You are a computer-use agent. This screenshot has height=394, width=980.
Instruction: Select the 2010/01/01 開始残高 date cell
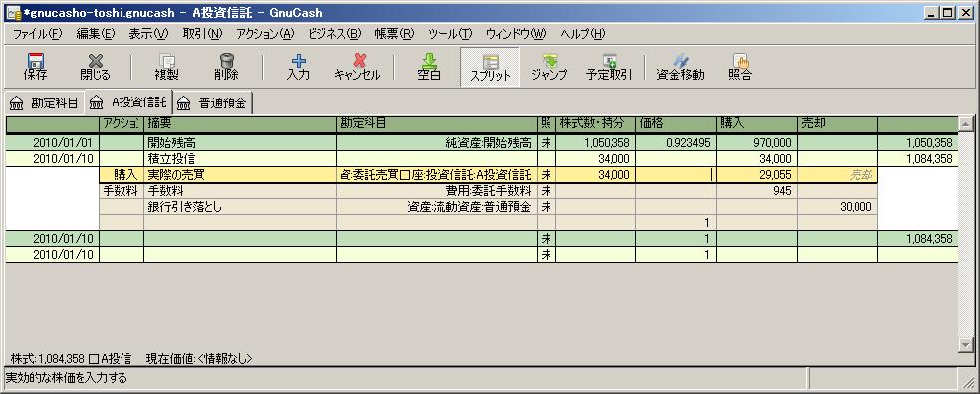(x=53, y=143)
